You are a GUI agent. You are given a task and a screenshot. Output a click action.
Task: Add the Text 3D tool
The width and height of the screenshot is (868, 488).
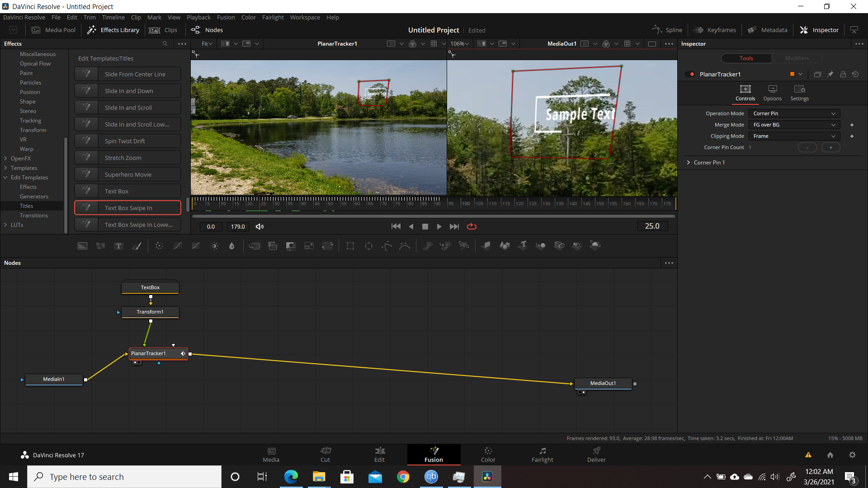tap(523, 246)
